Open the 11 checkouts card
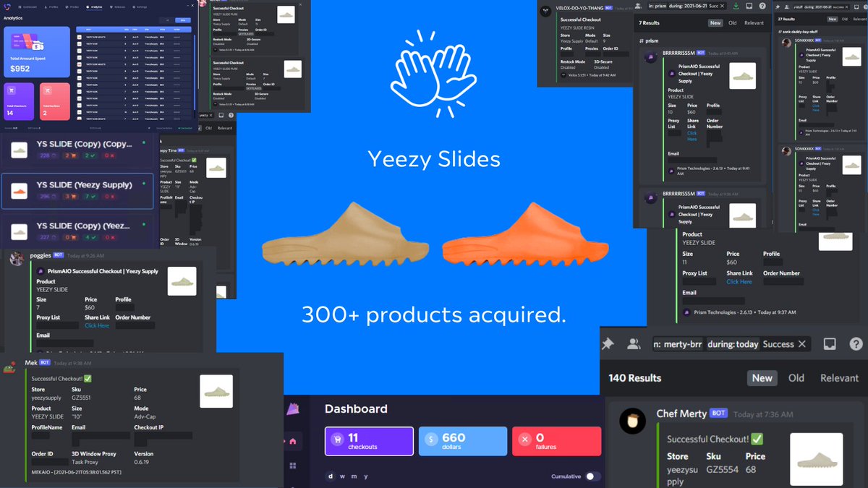Screen dimensions: 868x488 click(x=369, y=442)
